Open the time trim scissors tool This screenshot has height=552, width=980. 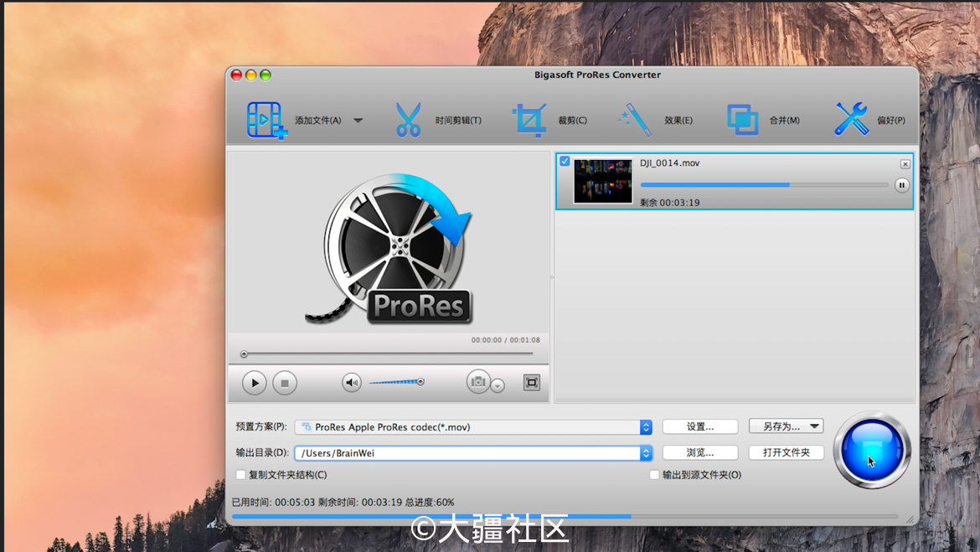408,120
